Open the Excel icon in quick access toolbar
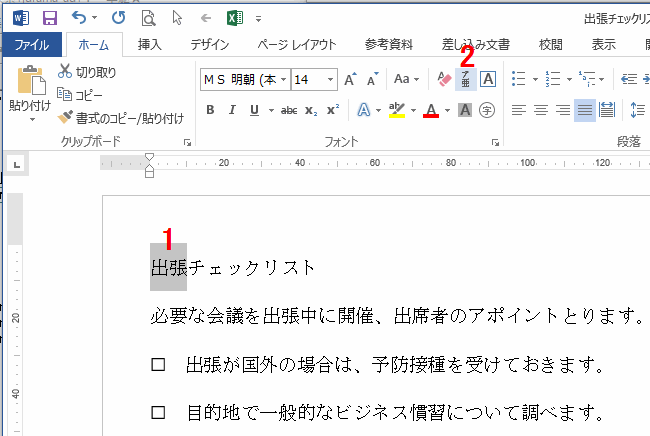This screenshot has width=650, height=436. pos(234,17)
